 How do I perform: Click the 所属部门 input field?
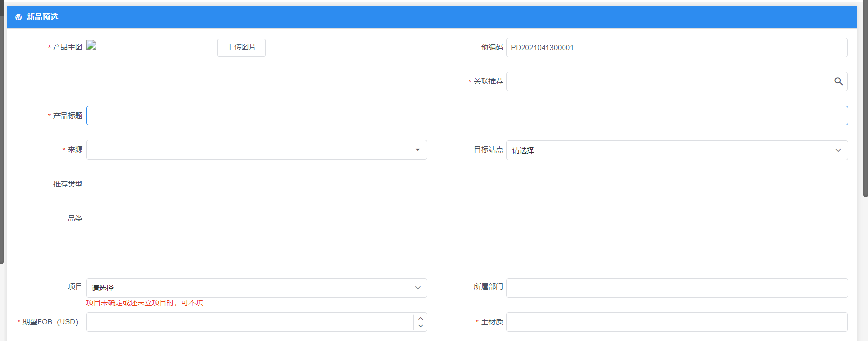pos(677,288)
